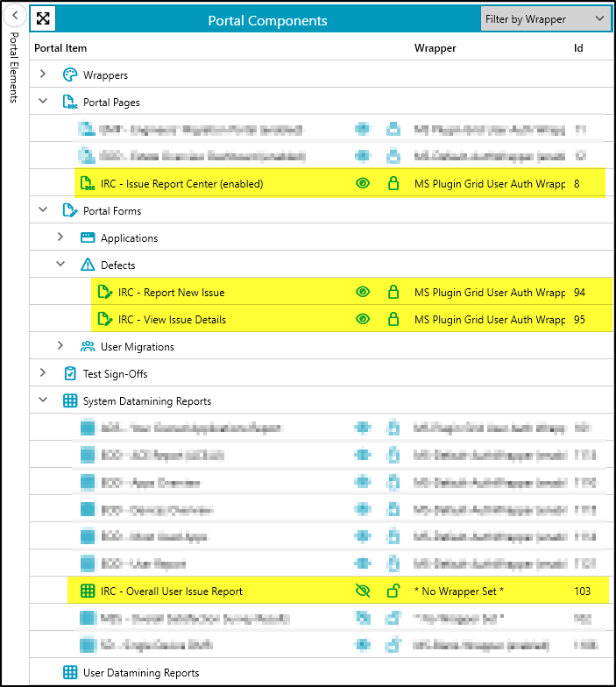The image size is (616, 687).
Task: Toggle visibility eye for IRC - View Issue Details
Action: (x=363, y=319)
